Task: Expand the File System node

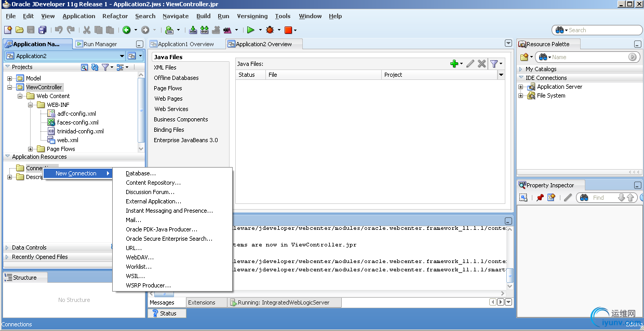Action: 521,95
